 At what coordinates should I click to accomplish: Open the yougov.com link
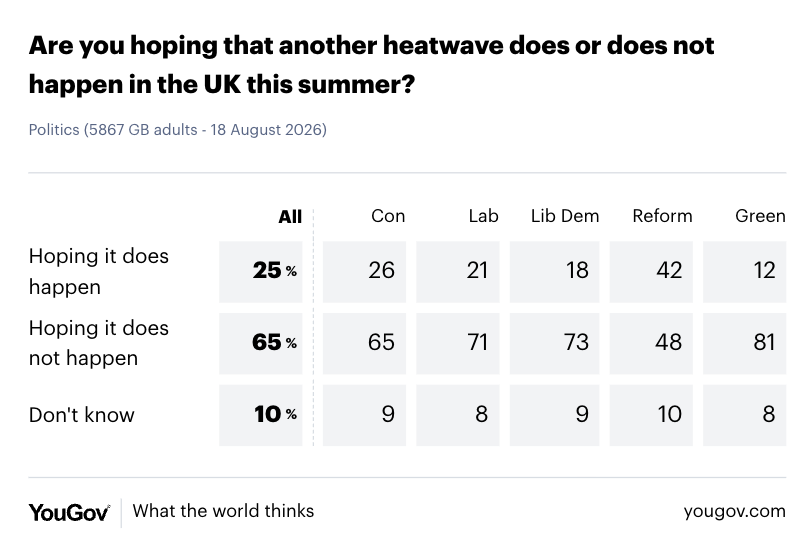click(734, 512)
